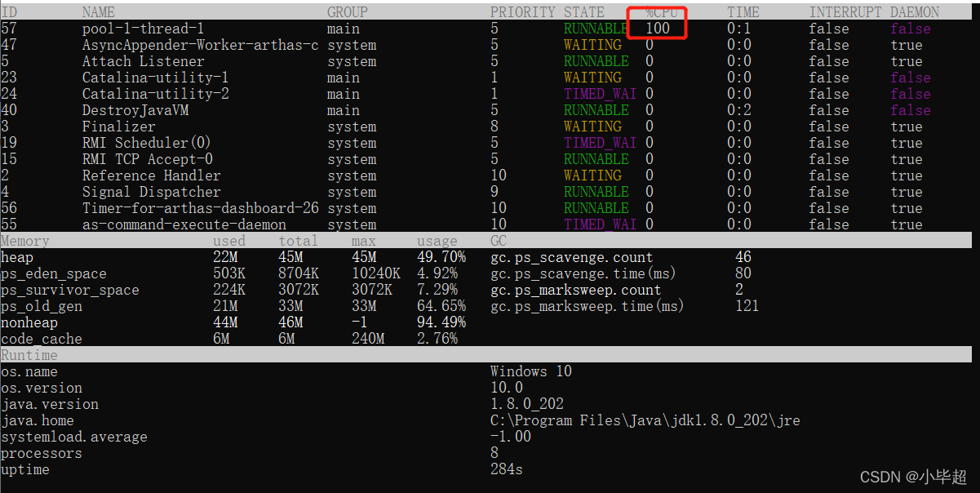980x493 pixels.
Task: Click the ps_old_gen row label
Action: pos(42,306)
